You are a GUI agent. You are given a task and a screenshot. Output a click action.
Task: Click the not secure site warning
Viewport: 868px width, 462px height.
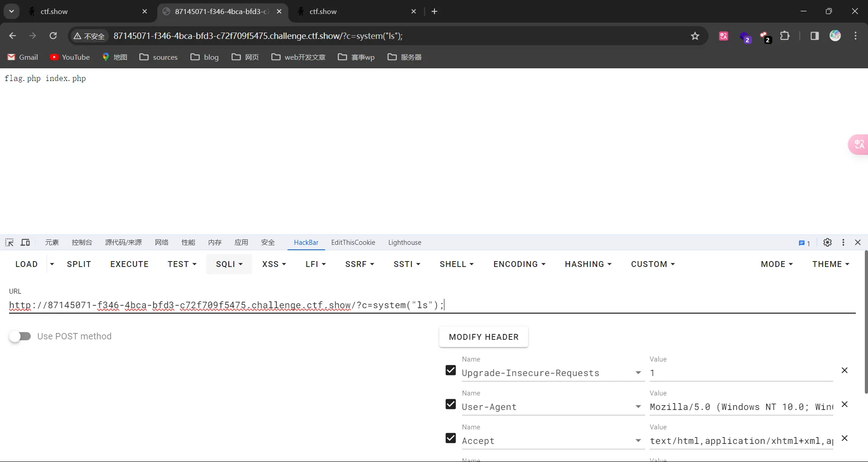coord(89,36)
